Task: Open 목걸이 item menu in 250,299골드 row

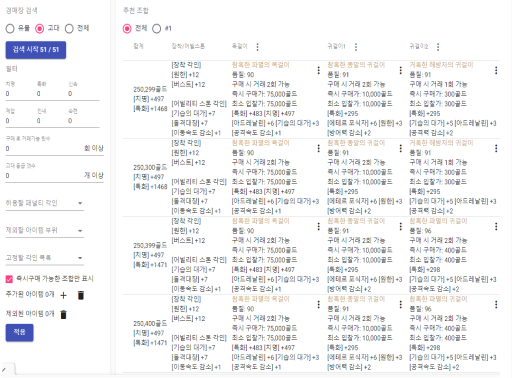Action: tap(319, 70)
